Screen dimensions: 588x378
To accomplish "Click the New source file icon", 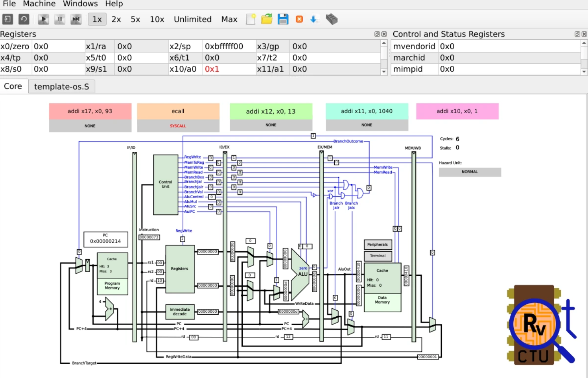I will [251, 19].
